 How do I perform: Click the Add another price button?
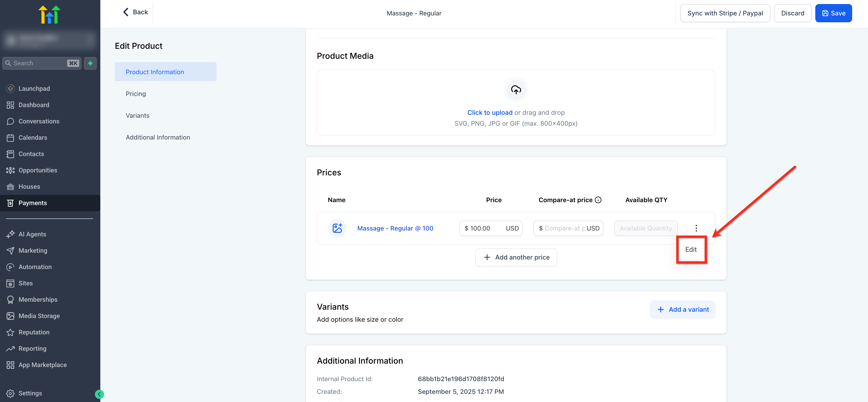pyautogui.click(x=516, y=257)
